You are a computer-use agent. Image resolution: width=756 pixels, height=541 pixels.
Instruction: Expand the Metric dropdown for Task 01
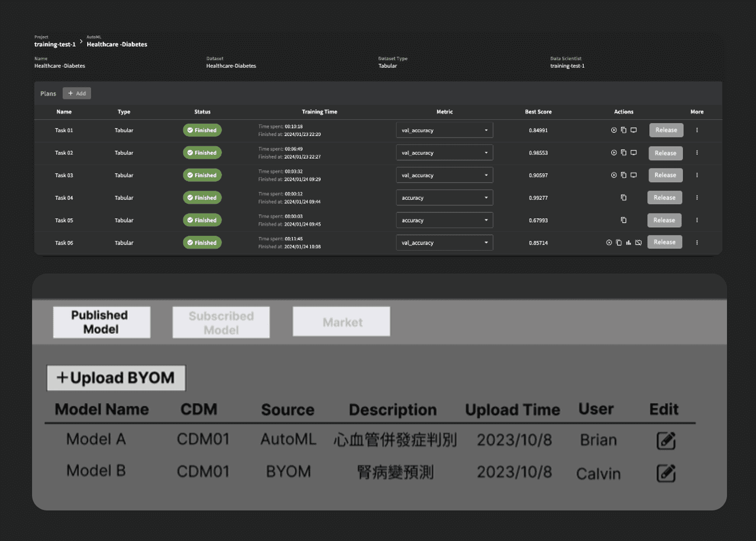pyautogui.click(x=444, y=130)
